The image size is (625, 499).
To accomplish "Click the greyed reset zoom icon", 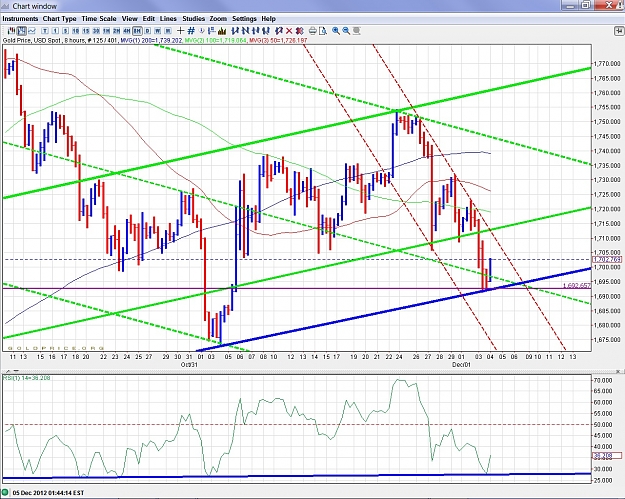I will pos(357,31).
